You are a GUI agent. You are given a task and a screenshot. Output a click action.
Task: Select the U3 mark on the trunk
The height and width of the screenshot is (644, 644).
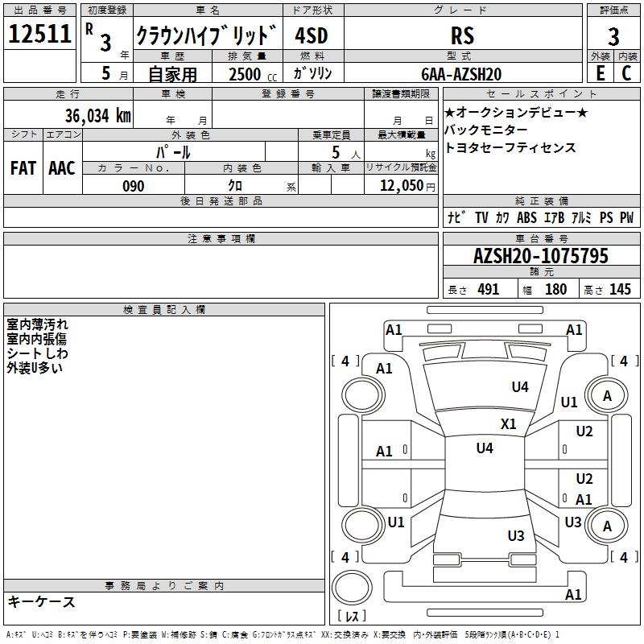[x=516, y=535]
